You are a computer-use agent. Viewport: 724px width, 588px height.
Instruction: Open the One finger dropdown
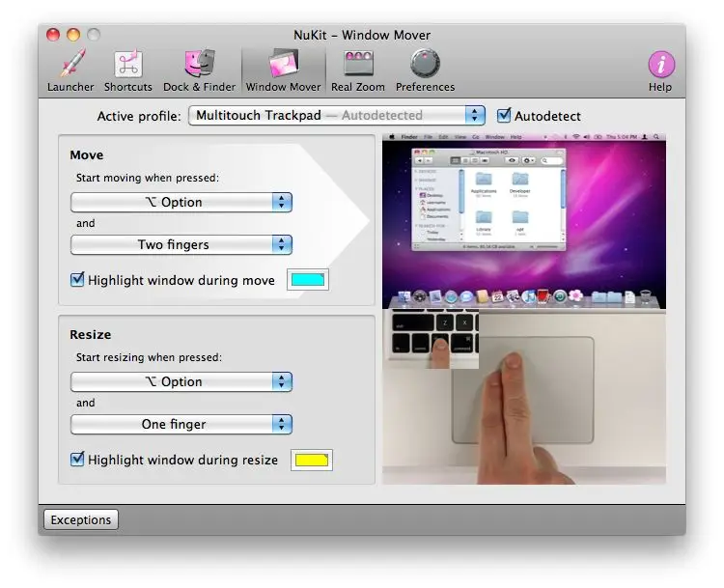click(x=181, y=425)
